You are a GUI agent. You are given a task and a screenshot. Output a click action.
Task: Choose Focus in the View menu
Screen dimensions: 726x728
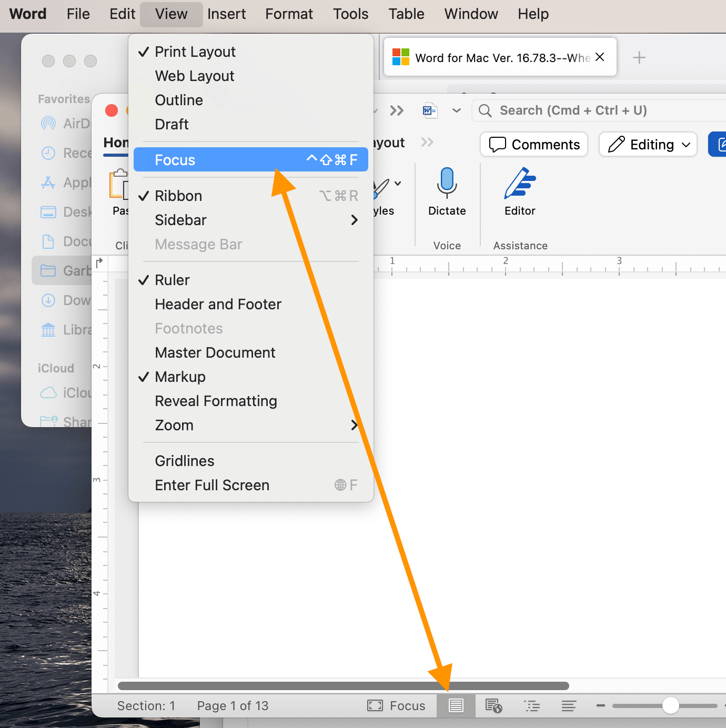[251, 160]
